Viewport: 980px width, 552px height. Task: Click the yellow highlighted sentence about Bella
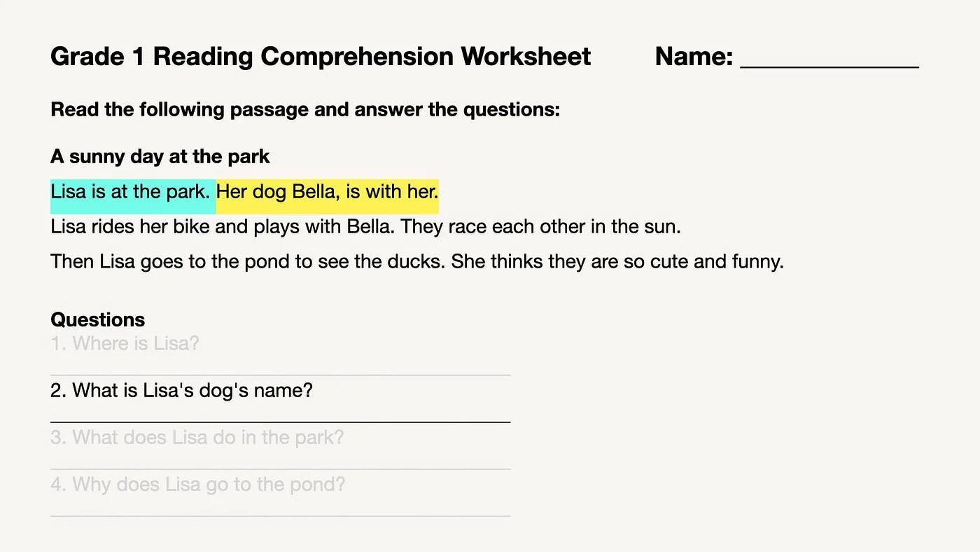327,192
